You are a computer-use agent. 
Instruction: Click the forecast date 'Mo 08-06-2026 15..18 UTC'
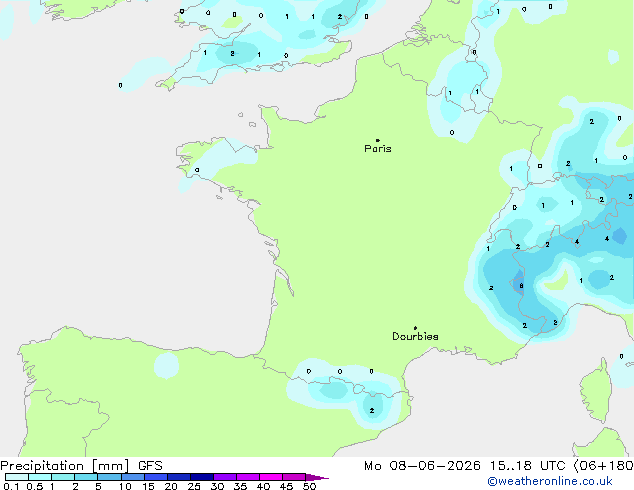464,466
